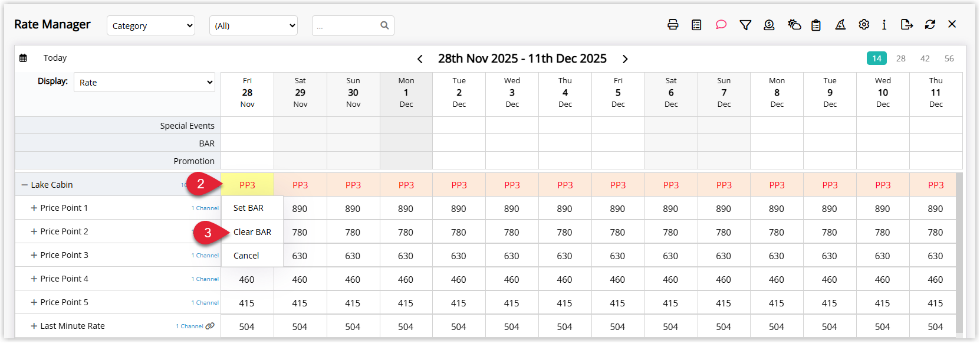
Task: Click 780 for Price Point 2 on Fri 5 Dec
Action: click(x=618, y=232)
